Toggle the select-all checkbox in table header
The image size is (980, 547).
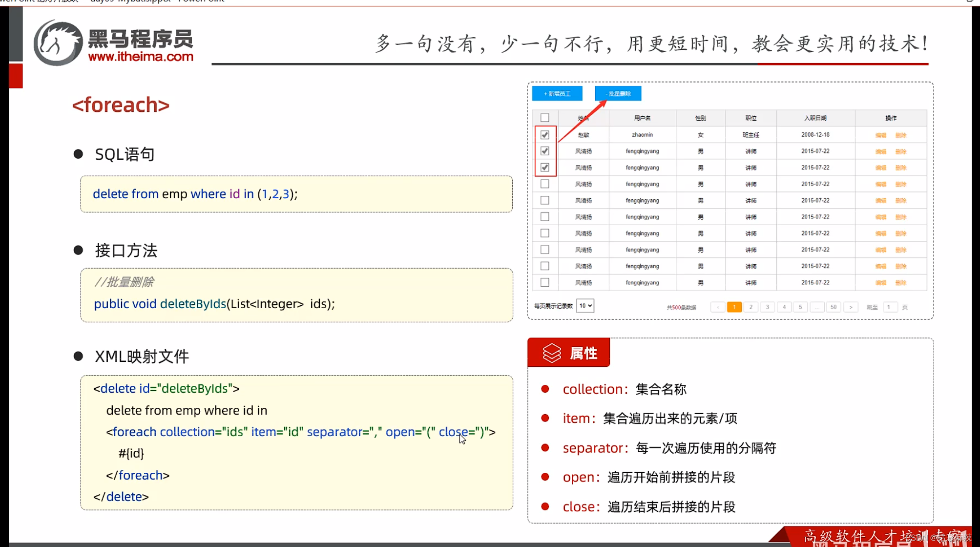point(545,118)
